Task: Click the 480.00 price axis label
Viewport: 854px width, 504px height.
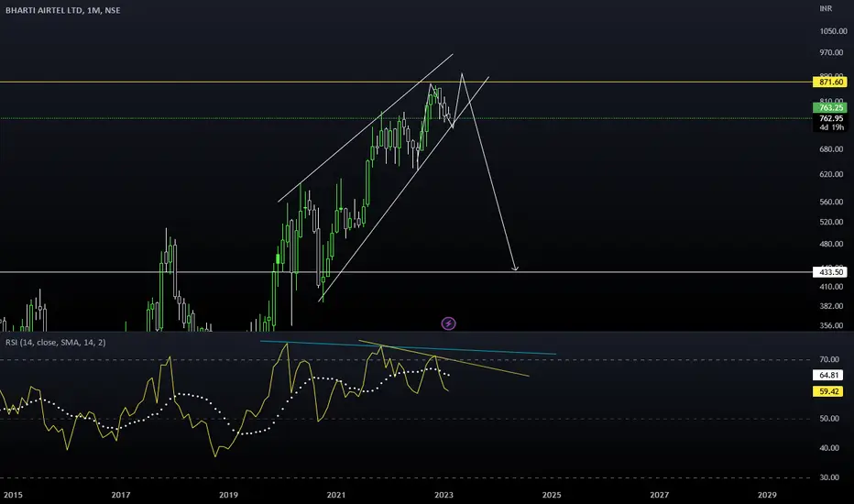Action: pos(831,244)
